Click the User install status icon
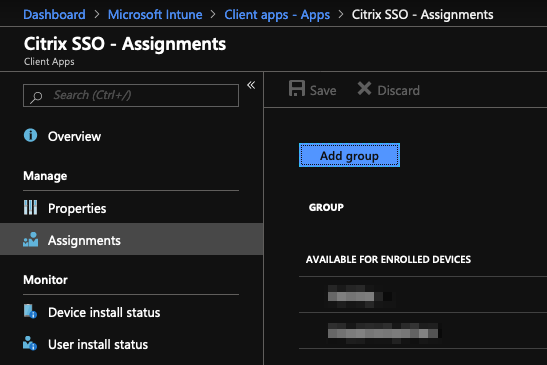Viewport: 547px width, 365px height. click(30, 343)
